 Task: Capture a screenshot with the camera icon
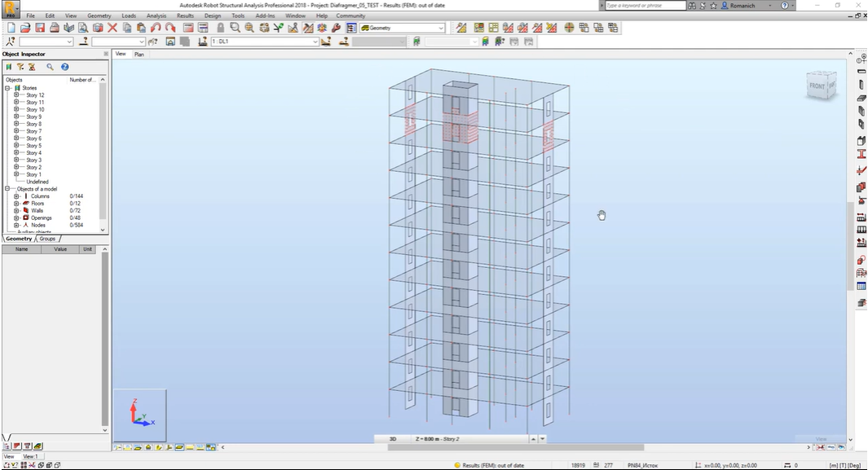(98, 28)
